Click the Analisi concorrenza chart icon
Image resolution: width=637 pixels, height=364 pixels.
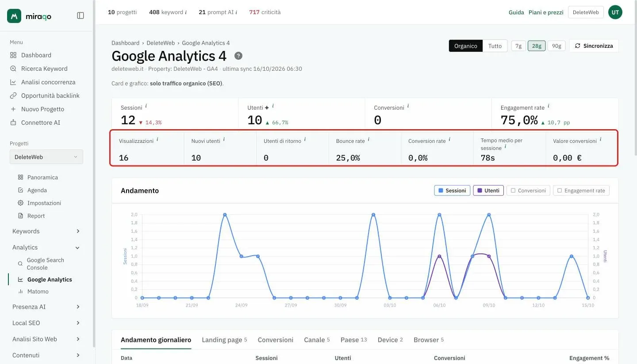pyautogui.click(x=13, y=82)
